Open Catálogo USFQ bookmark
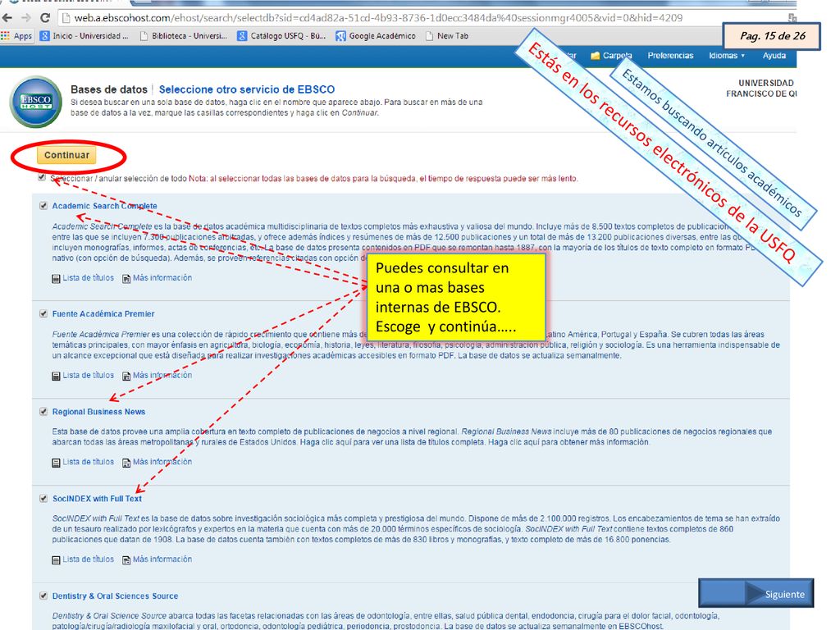The height and width of the screenshot is (630, 840). point(281,36)
